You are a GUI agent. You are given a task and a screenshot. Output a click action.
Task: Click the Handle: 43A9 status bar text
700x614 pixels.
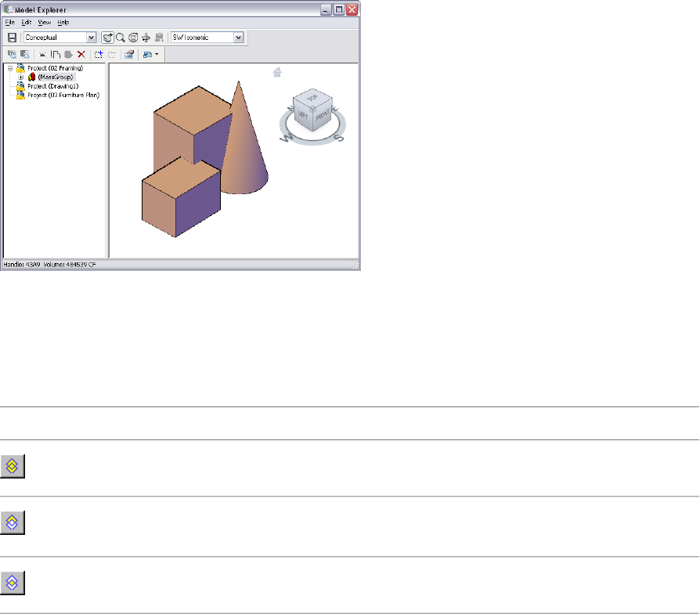[22, 265]
